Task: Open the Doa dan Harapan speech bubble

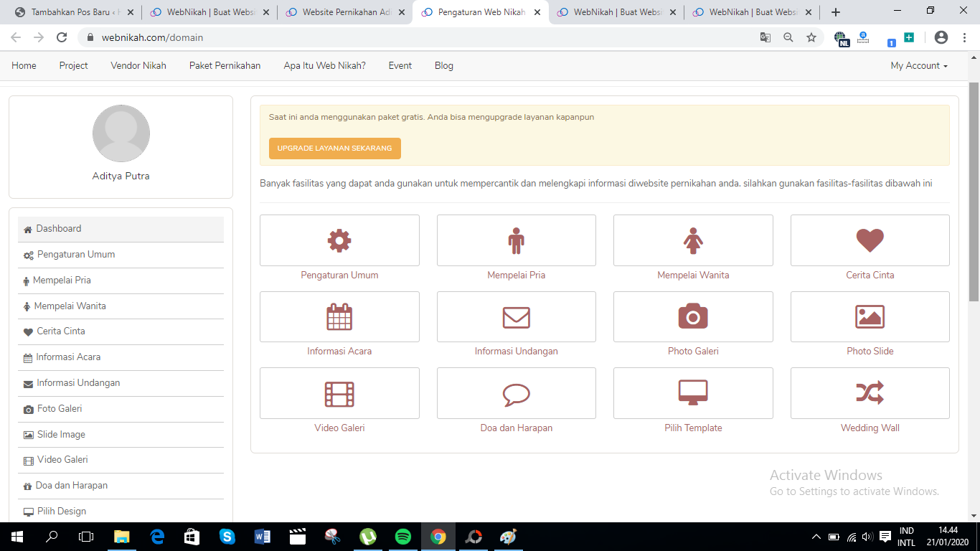Action: [516, 392]
